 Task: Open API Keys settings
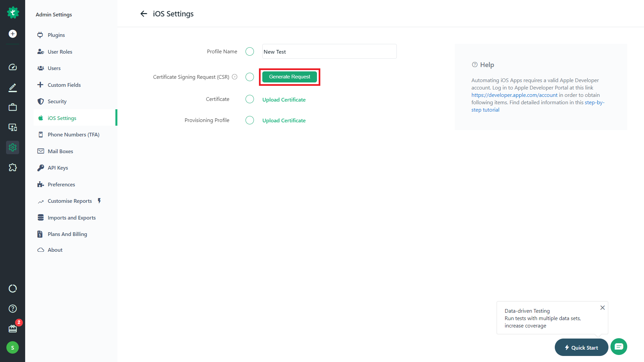click(58, 168)
